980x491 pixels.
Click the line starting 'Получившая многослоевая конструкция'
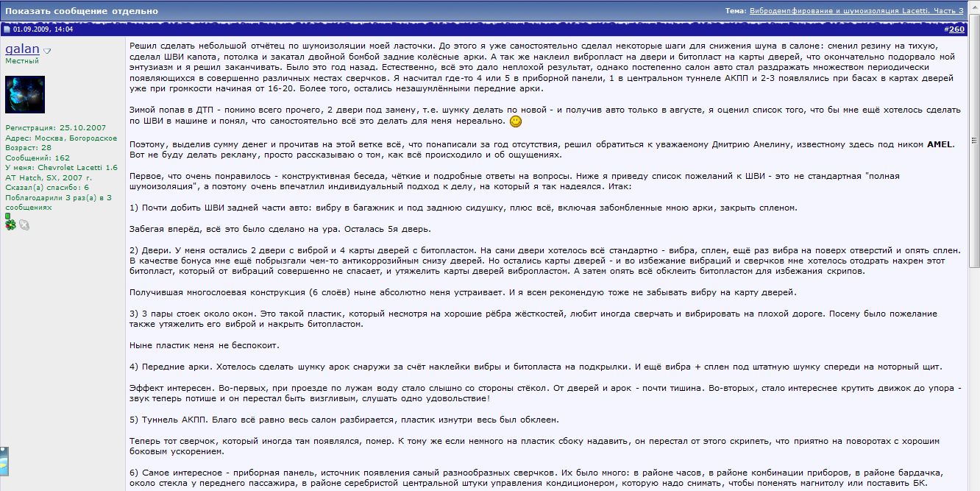click(463, 292)
